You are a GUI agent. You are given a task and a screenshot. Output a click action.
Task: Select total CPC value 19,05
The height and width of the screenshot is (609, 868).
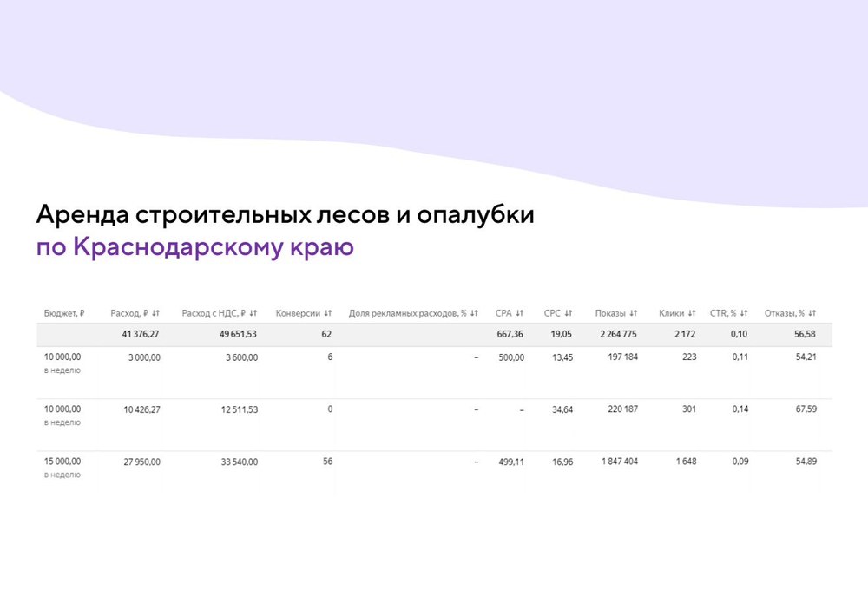(562, 334)
